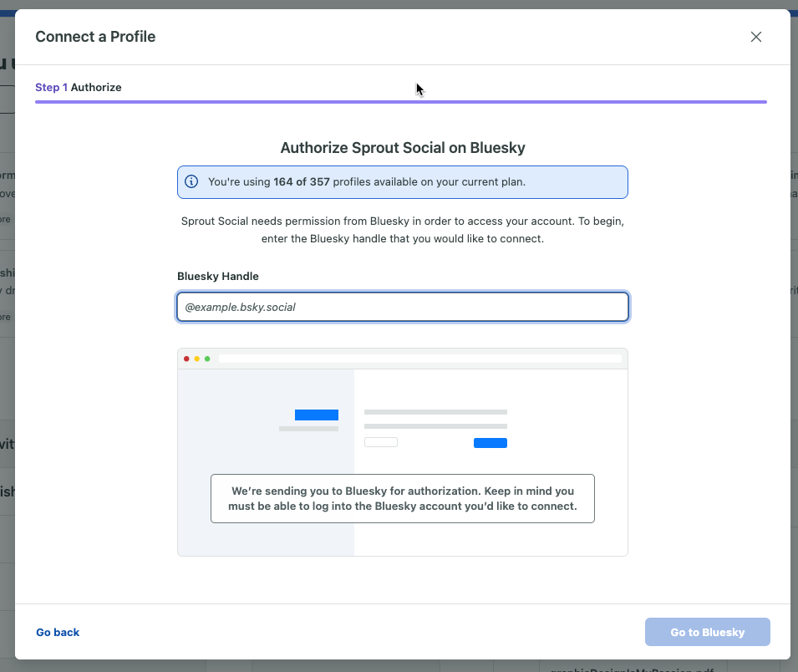This screenshot has width=798, height=672.
Task: Click the 164 of 357 profiles banner
Action: [x=402, y=181]
